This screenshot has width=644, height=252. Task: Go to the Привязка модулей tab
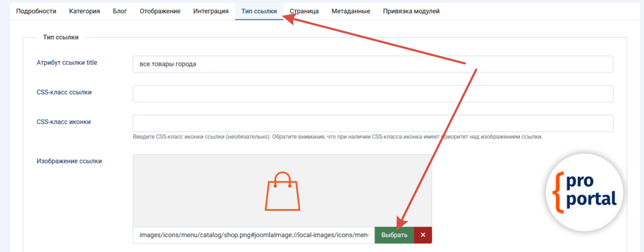(411, 11)
